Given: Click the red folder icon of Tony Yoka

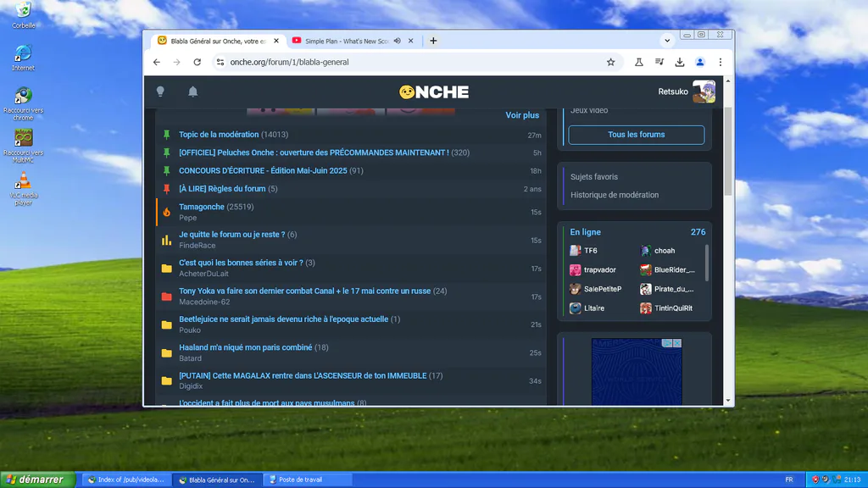Looking at the screenshot, I should tap(167, 297).
